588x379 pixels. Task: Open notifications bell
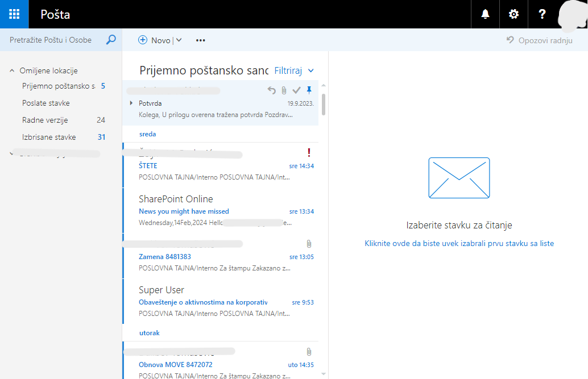[485, 14]
